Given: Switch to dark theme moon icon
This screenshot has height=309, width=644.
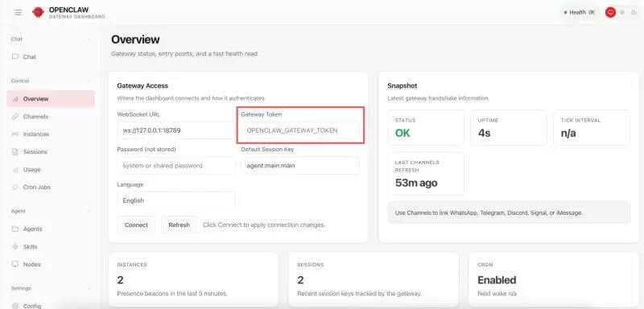Looking at the screenshot, I should (634, 12).
